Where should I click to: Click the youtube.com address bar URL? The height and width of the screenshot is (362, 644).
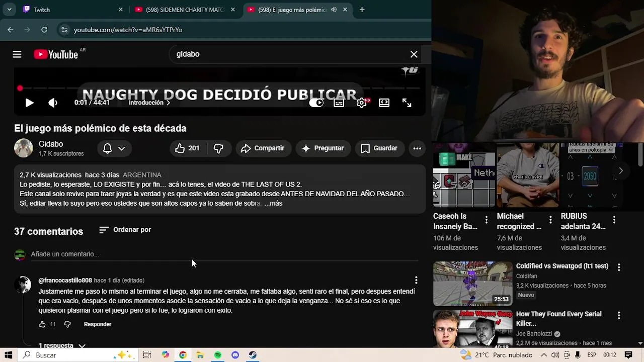tap(128, 30)
